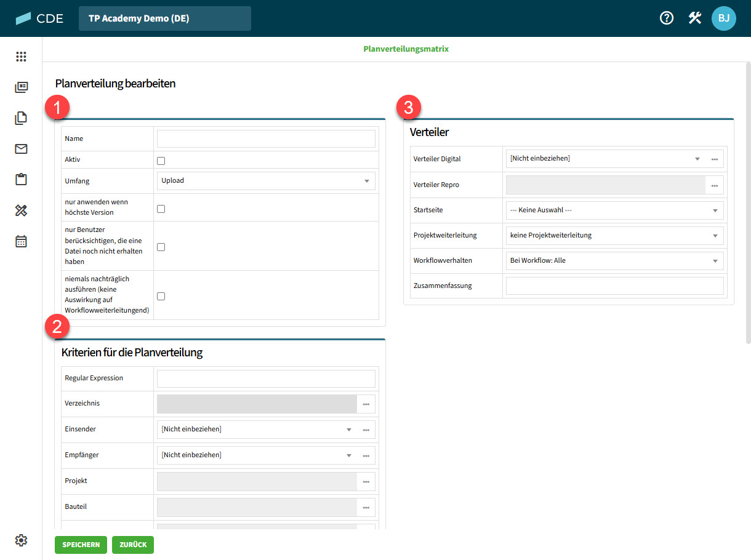Click the SPEICHERN button

(81, 545)
